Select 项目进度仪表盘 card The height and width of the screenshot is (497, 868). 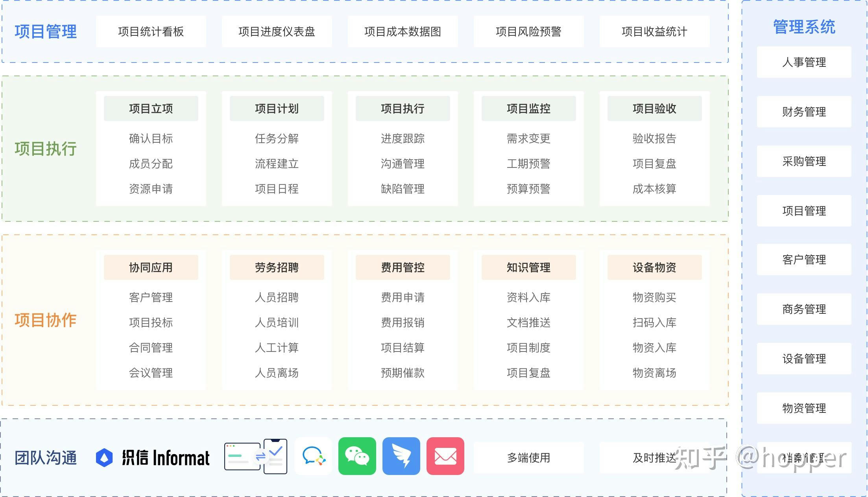pos(277,31)
